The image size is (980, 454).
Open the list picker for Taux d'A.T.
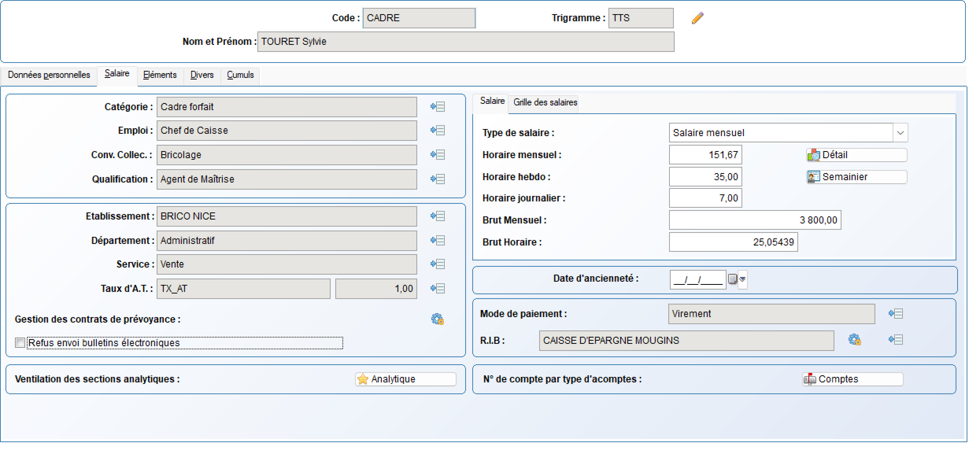pyautogui.click(x=438, y=288)
